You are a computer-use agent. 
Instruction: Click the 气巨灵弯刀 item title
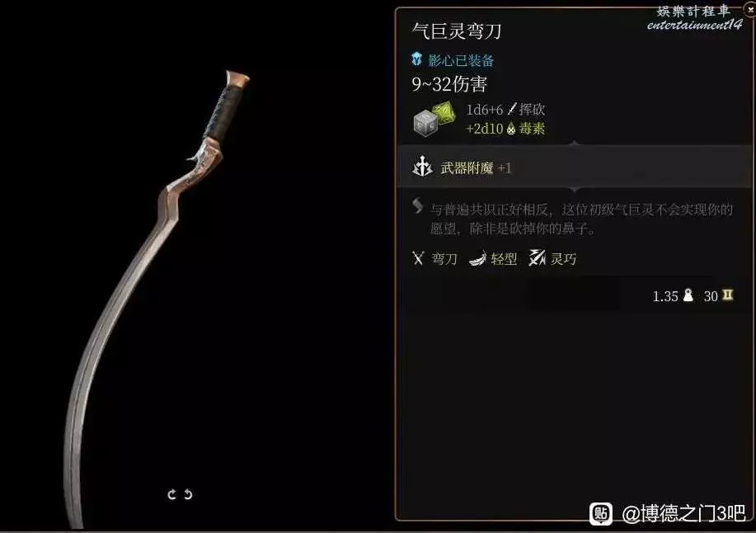(x=457, y=31)
